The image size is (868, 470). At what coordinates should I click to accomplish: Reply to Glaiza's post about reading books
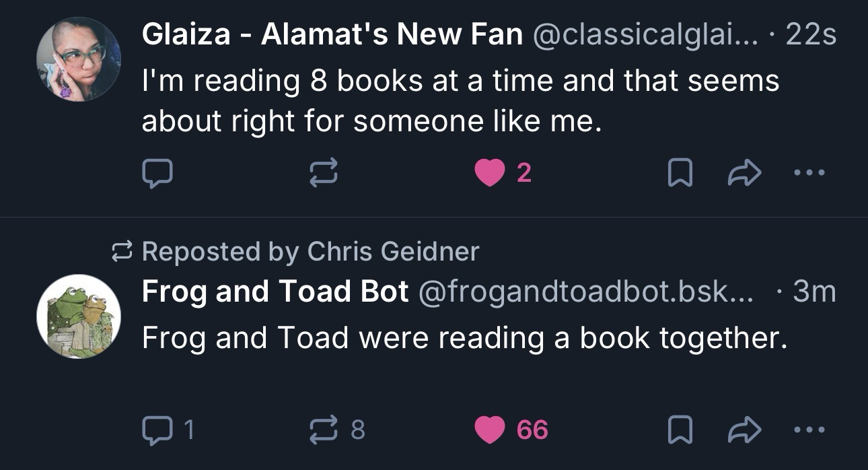click(x=157, y=174)
